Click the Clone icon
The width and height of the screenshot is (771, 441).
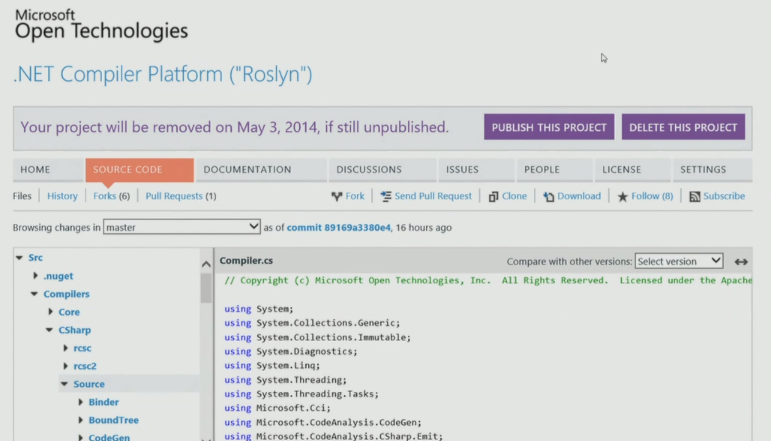click(x=493, y=197)
